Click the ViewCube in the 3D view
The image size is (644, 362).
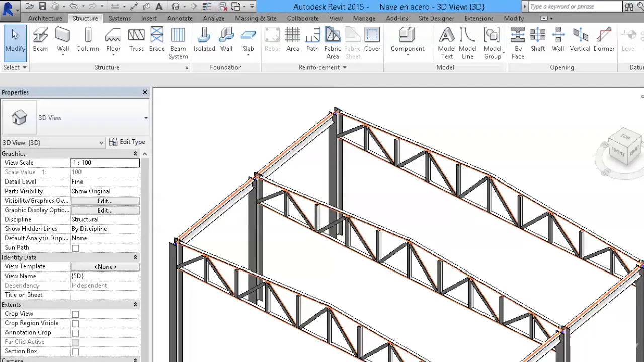(x=624, y=147)
